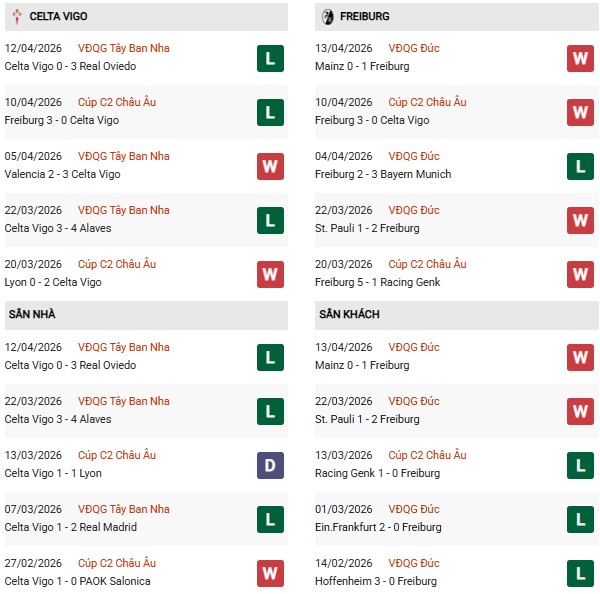Open the FREIBURG team header
Image resolution: width=600 pixels, height=594 pixels.
[x=366, y=17]
